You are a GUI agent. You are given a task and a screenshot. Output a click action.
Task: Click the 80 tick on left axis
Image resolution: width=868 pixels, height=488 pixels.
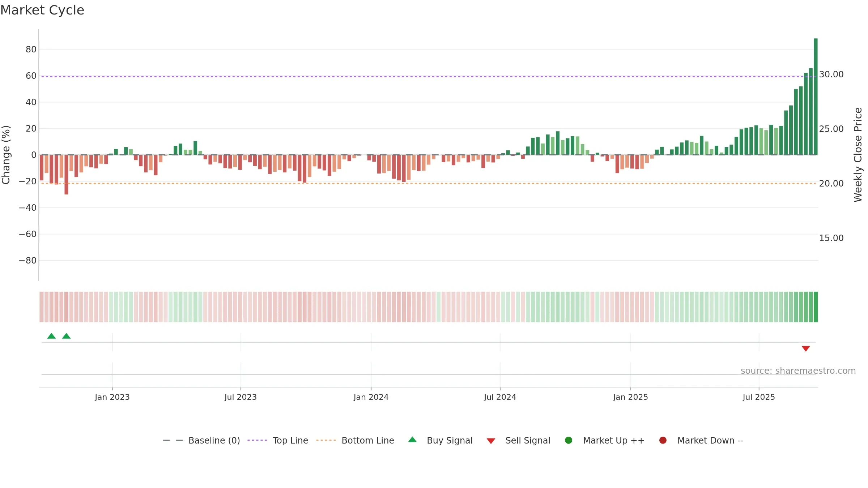31,50
